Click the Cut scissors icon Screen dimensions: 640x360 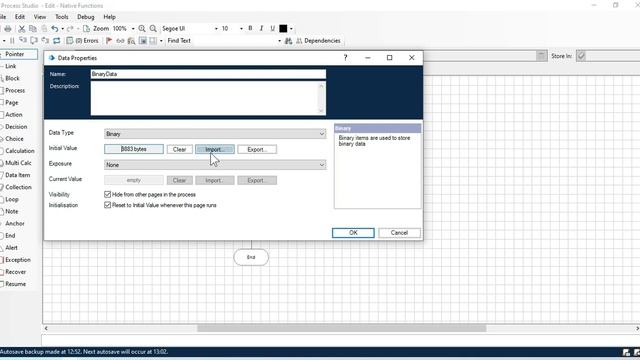[x=22, y=29]
